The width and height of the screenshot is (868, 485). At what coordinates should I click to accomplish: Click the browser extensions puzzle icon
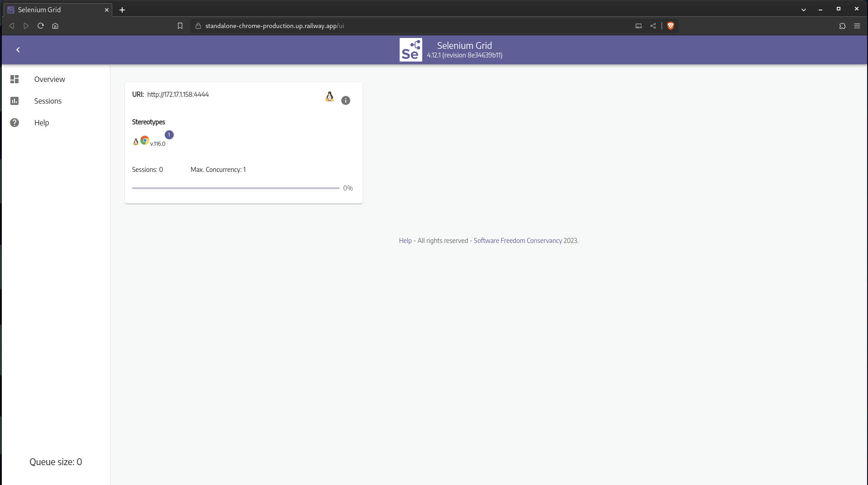(842, 26)
